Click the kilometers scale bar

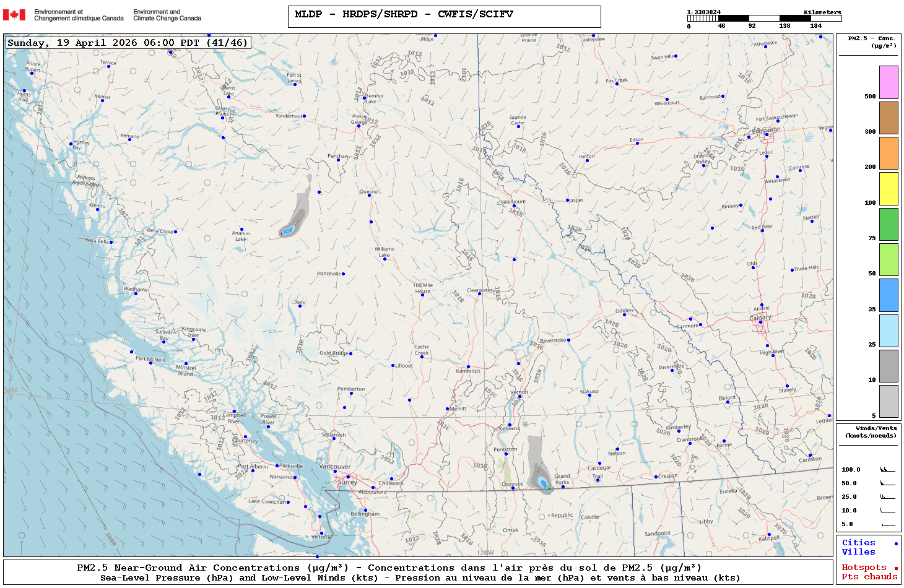tap(764, 19)
